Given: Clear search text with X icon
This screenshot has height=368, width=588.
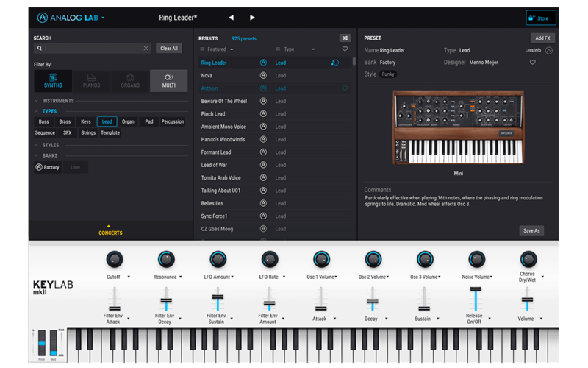Looking at the screenshot, I should (x=146, y=48).
